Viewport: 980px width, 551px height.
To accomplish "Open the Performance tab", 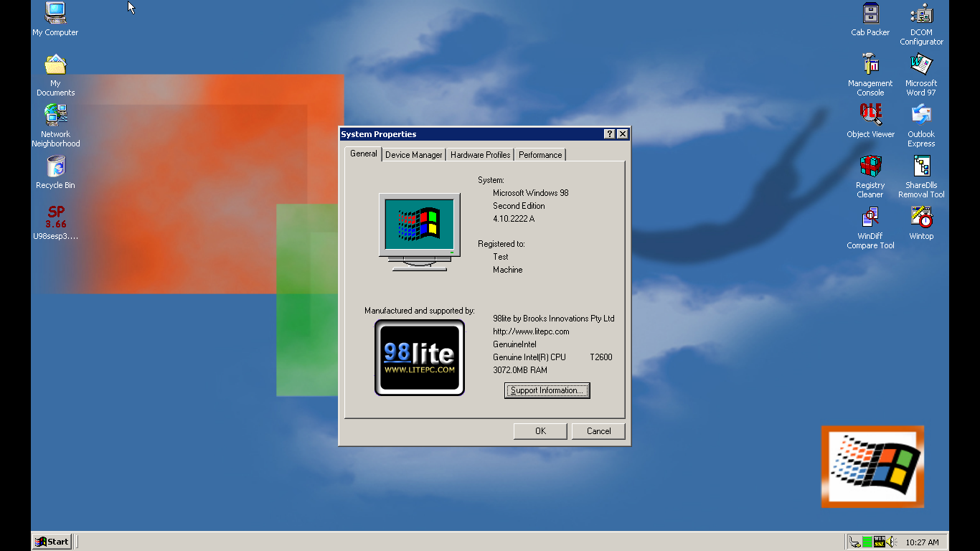I will tap(540, 155).
